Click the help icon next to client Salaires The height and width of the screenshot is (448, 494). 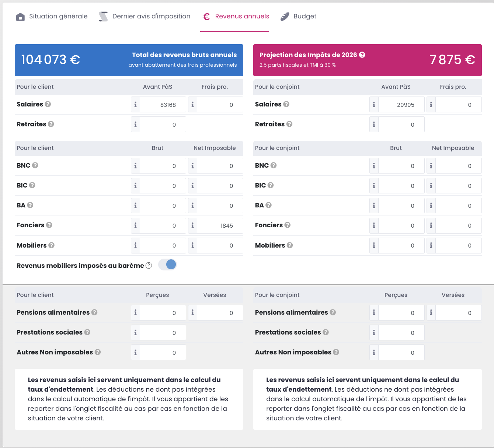[x=48, y=104]
